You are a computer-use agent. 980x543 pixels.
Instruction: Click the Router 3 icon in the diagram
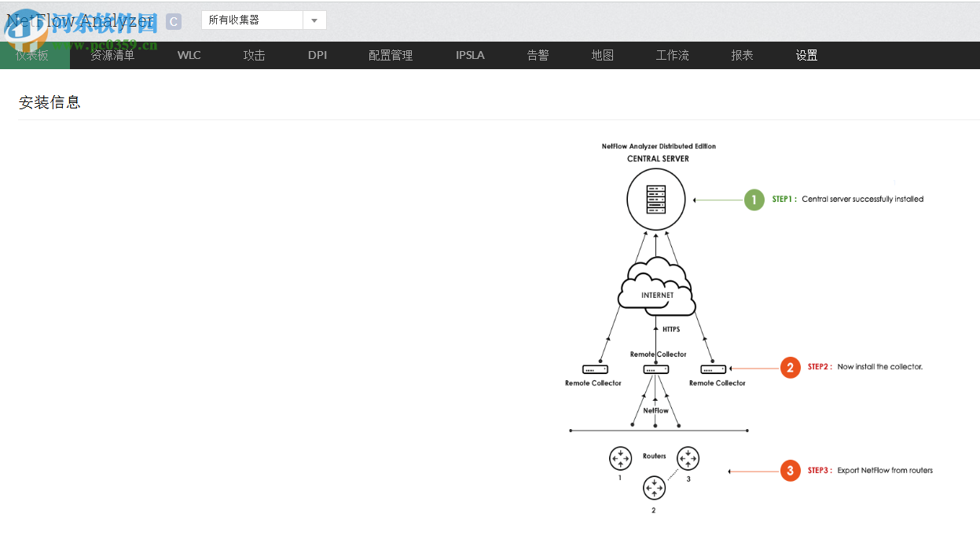(688, 459)
